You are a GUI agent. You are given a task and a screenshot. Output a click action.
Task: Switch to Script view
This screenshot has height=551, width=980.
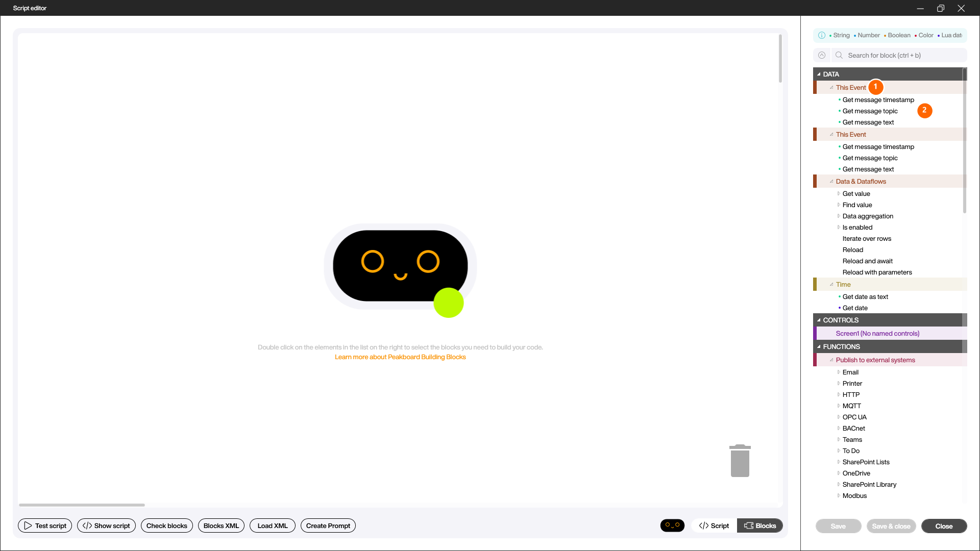coord(714,525)
